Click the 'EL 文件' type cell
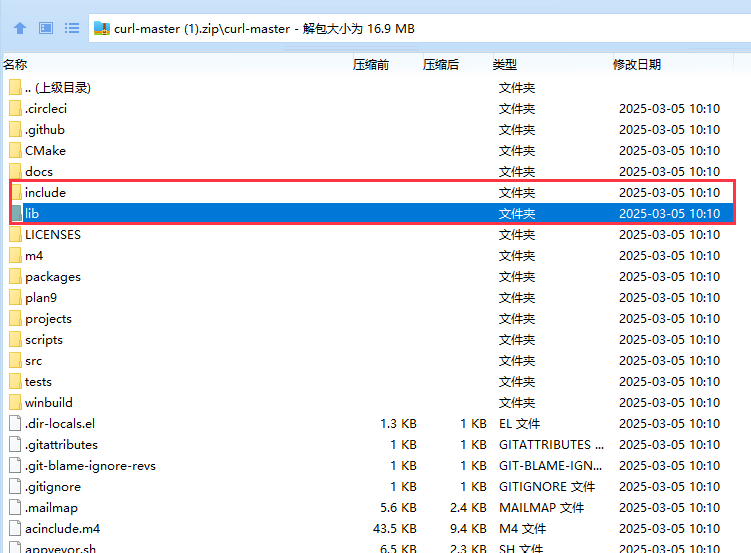Screen dimensions: 751x553 (519, 424)
